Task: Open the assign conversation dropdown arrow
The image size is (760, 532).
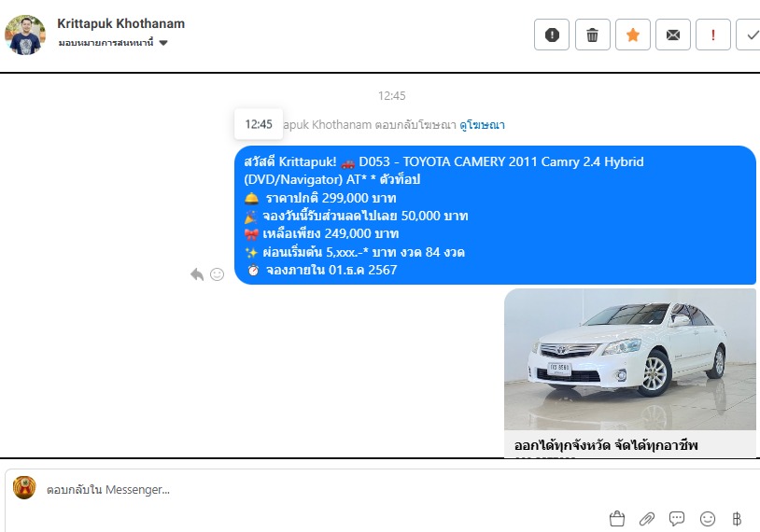Action: 163,43
